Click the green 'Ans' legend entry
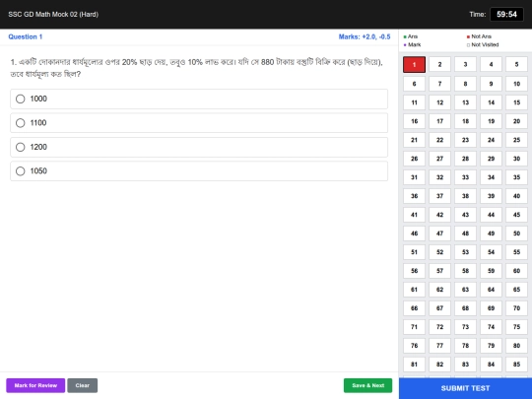532x399 pixels. pyautogui.click(x=411, y=36)
